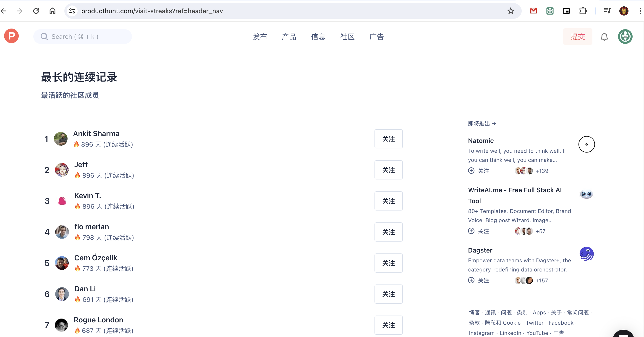Click the +157 followers on Dagster
Image resolution: width=644 pixels, height=337 pixels.
[x=542, y=280]
